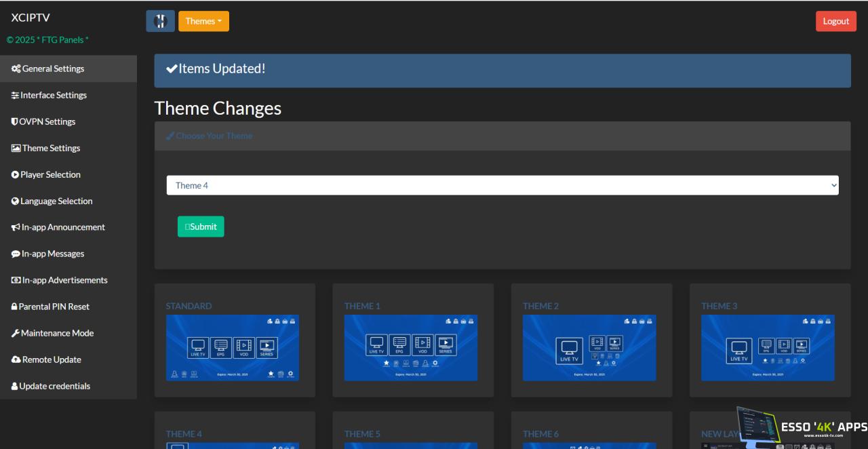Open the Themes dropdown in top bar
Screen dimensions: 868x449
[x=203, y=21]
